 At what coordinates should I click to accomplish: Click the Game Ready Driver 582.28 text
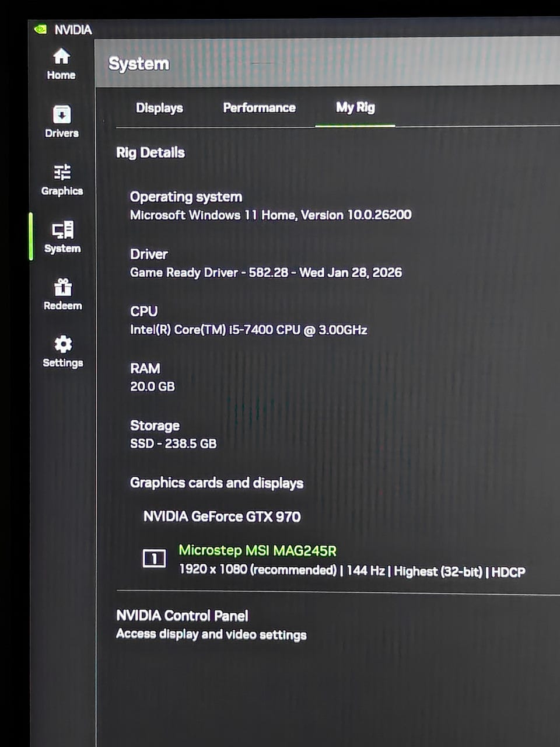click(x=266, y=273)
